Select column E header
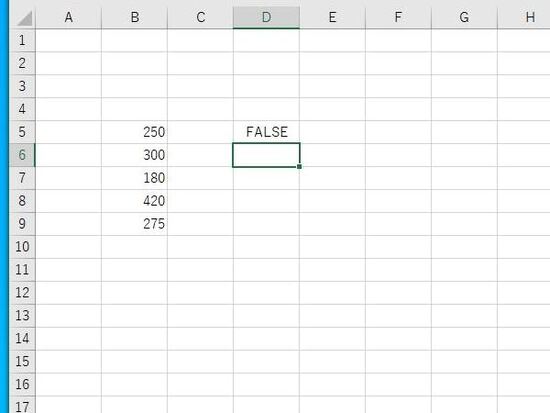Screen dimensions: 550x413 click(x=332, y=18)
